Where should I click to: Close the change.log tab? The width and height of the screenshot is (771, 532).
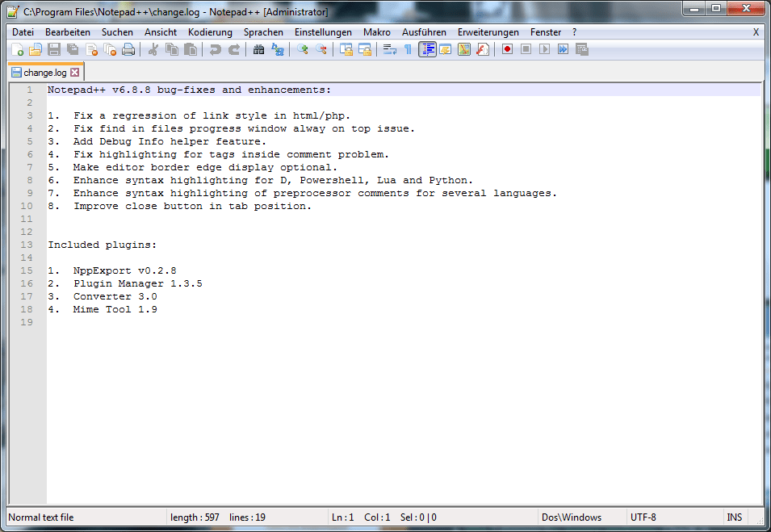click(75, 71)
